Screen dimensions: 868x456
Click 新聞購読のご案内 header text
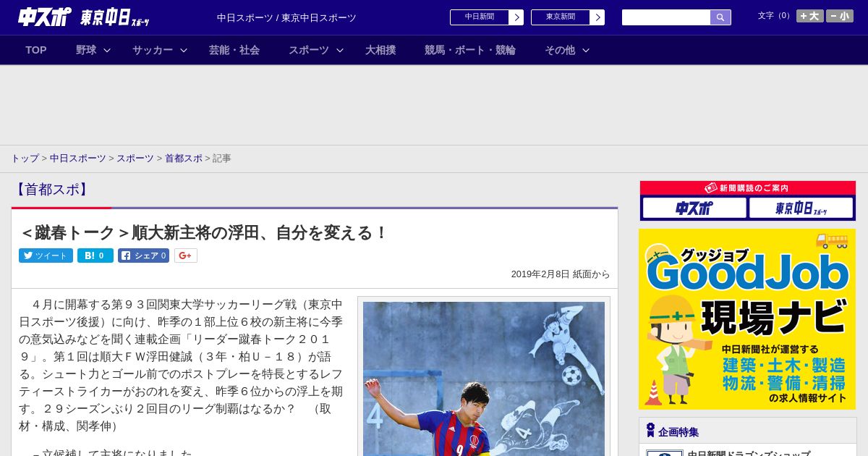point(754,188)
